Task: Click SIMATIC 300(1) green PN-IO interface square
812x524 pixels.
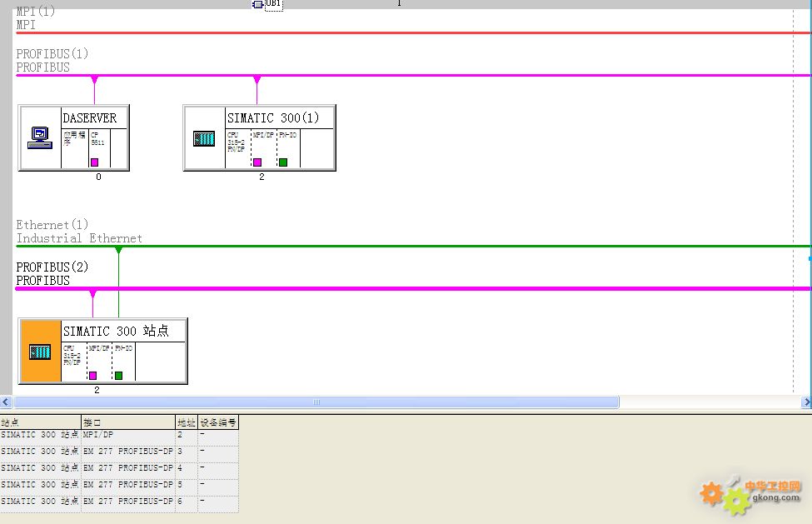Action: [283, 162]
